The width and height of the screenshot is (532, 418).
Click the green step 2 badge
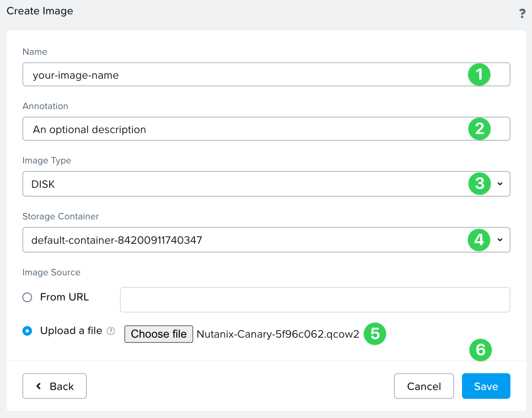(479, 129)
